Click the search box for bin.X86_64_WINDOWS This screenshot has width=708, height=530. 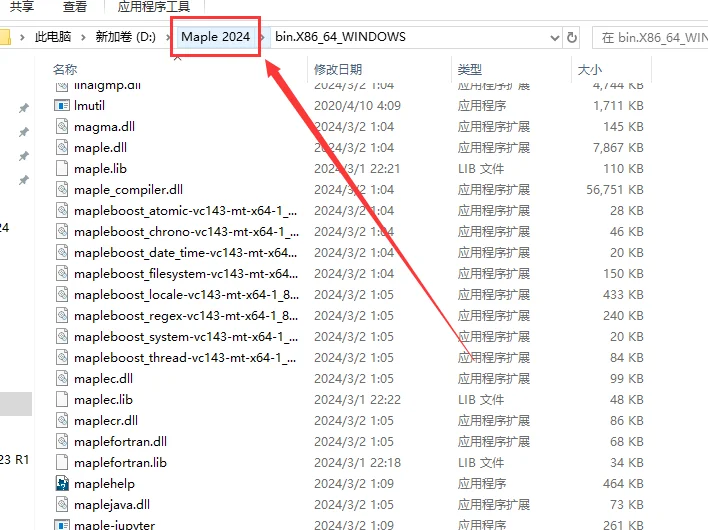pos(650,37)
